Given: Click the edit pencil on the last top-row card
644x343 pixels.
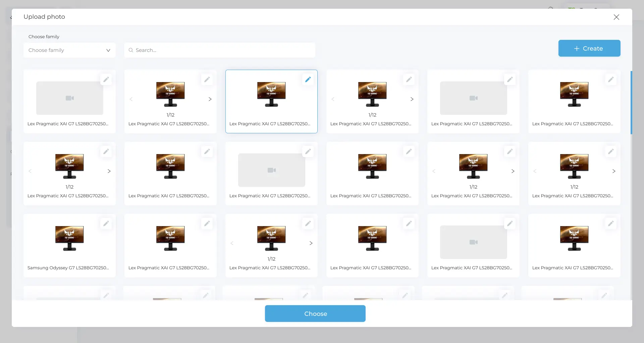Looking at the screenshot, I should [611, 80].
